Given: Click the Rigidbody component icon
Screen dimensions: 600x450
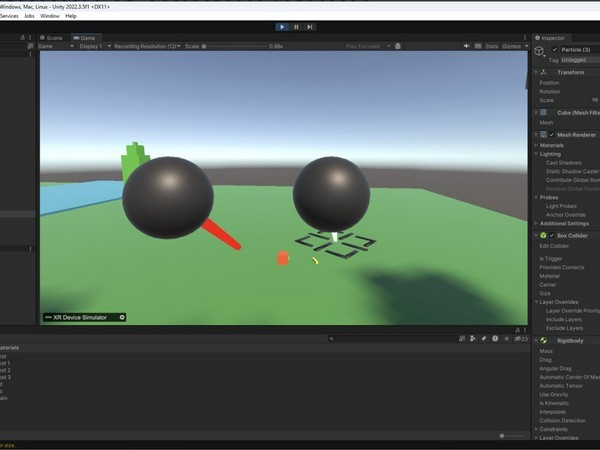Looking at the screenshot, I should [544, 341].
